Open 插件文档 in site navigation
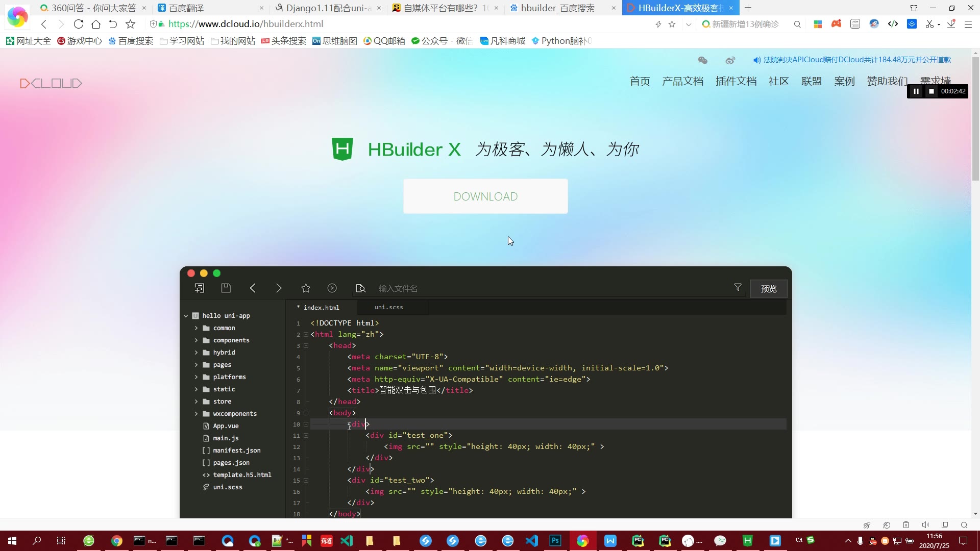980x551 pixels. 736,81
